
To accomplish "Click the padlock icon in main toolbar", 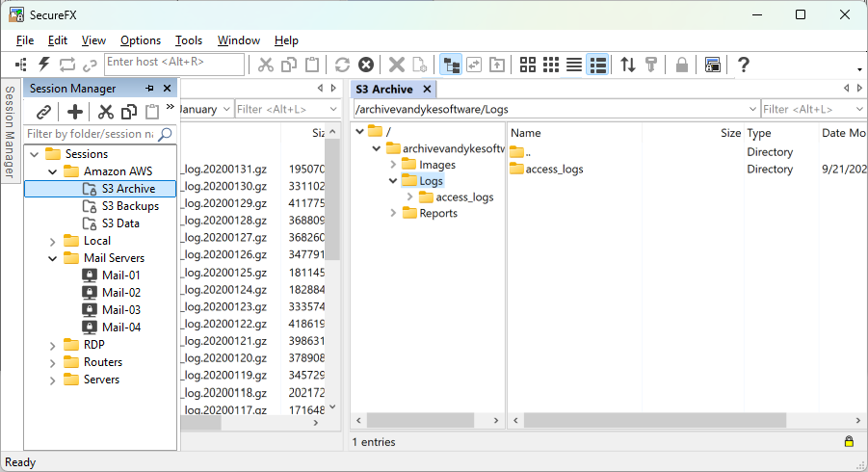I will click(x=682, y=65).
